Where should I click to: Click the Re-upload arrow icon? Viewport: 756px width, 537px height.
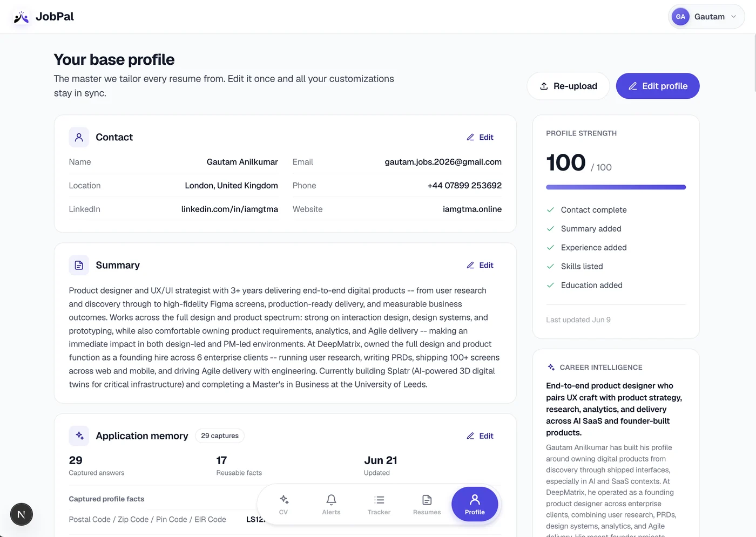coord(544,86)
